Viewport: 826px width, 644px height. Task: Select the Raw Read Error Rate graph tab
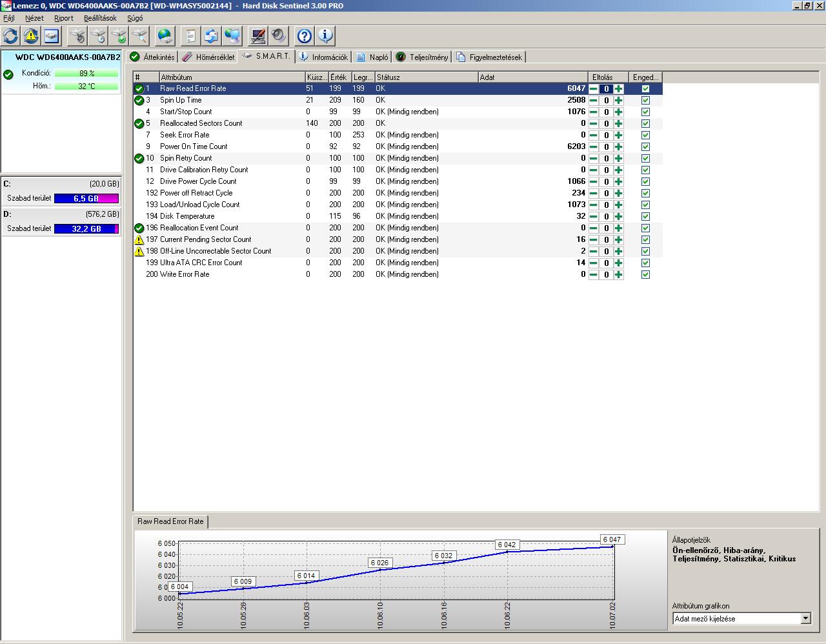click(x=170, y=521)
